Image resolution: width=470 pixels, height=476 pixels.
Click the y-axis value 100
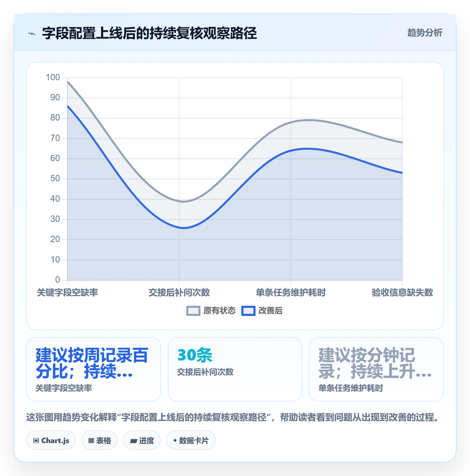pyautogui.click(x=53, y=78)
